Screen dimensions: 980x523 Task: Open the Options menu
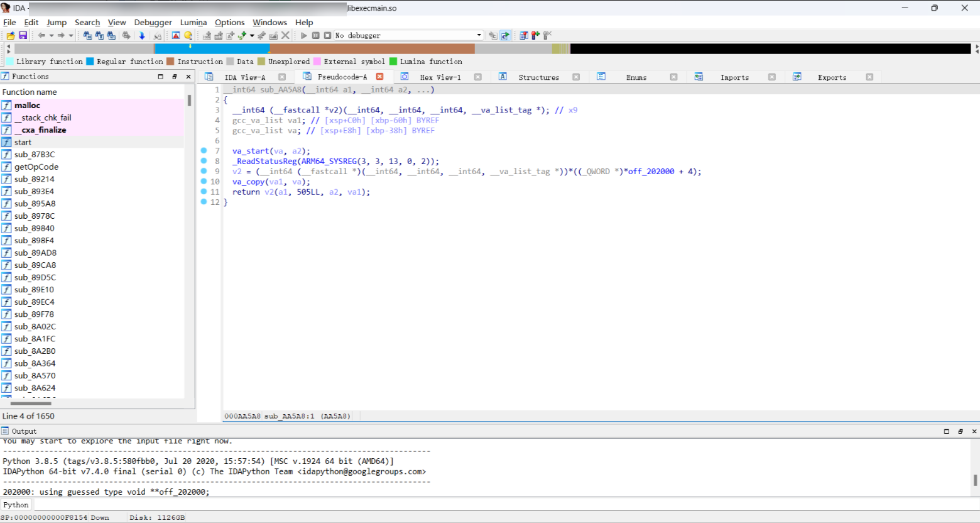coord(230,22)
